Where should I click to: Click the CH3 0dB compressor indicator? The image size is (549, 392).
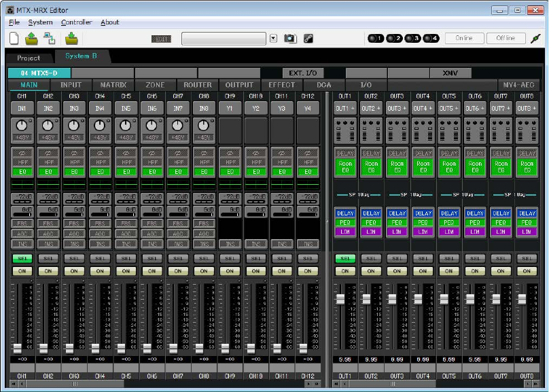click(74, 211)
